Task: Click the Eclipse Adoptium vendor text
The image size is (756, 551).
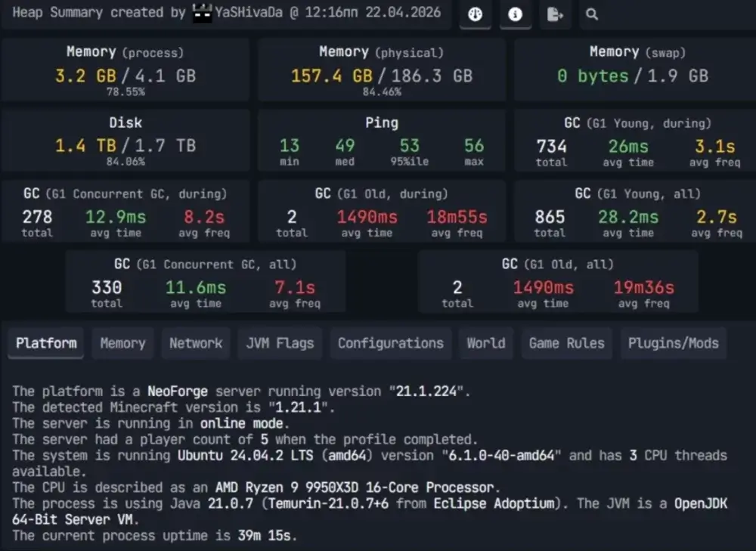Action: (x=494, y=503)
